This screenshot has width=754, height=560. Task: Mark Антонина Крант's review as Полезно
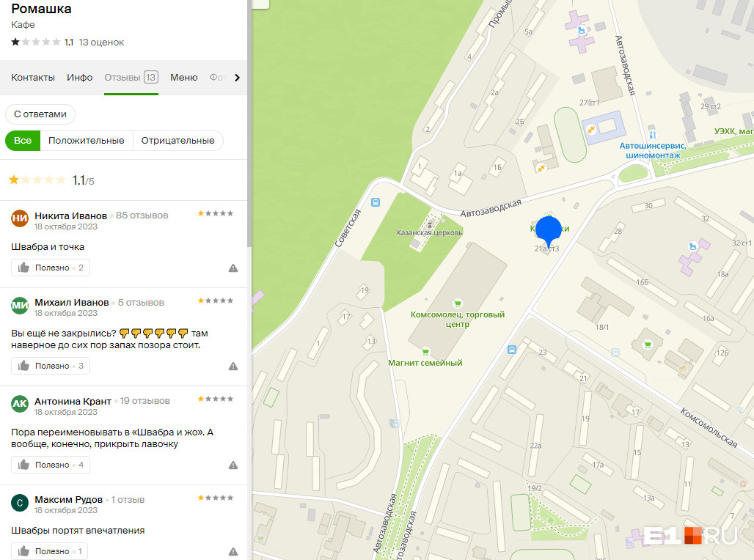click(51, 465)
